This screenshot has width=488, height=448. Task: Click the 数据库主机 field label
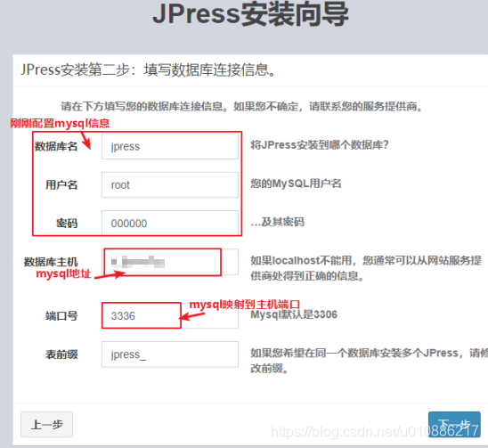(x=51, y=262)
